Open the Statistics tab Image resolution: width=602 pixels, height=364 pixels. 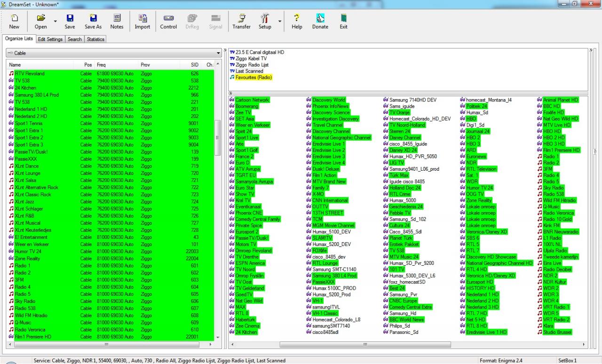(x=95, y=40)
